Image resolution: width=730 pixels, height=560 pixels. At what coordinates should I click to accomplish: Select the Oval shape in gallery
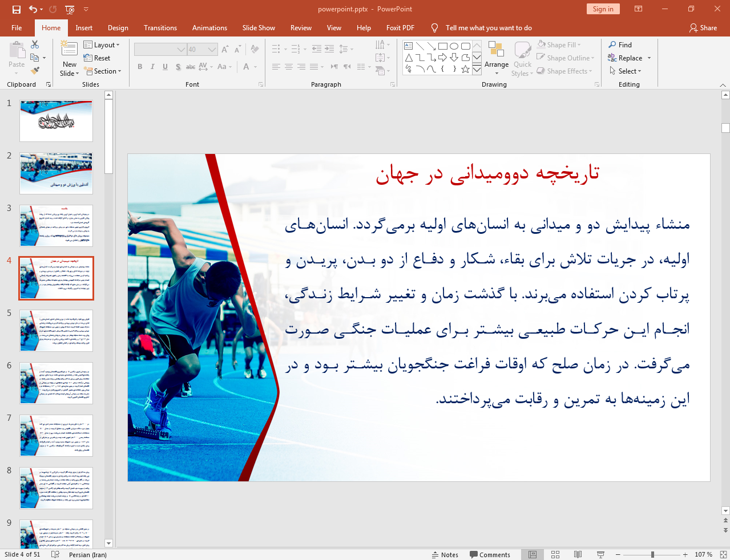pyautogui.click(x=454, y=46)
